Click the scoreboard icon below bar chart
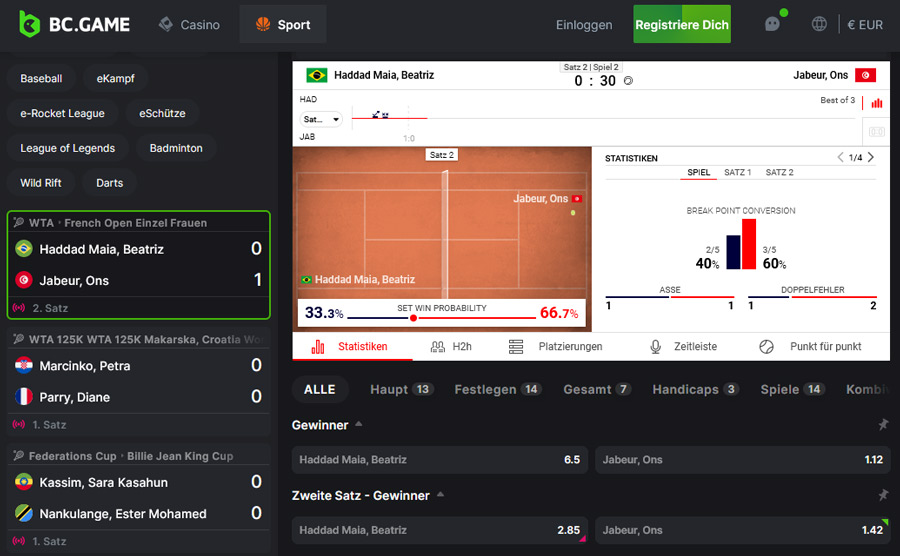Image resolution: width=900 pixels, height=556 pixels. tap(876, 132)
